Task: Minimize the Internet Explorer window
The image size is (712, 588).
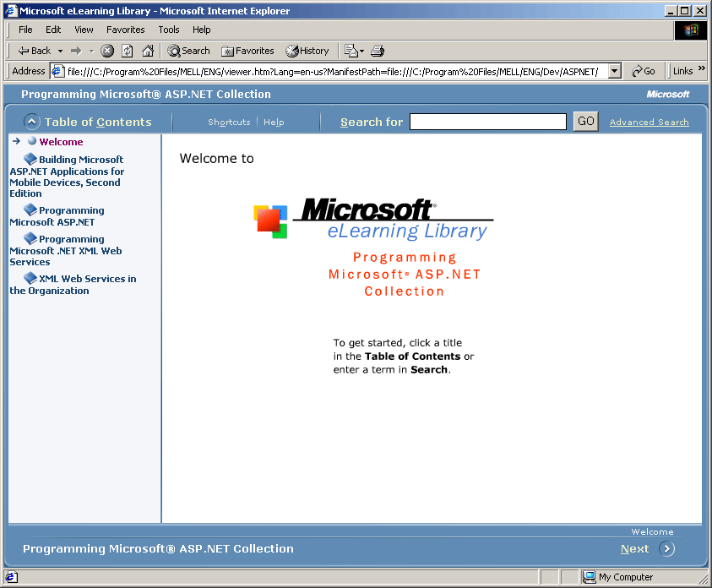Action: pyautogui.click(x=671, y=10)
